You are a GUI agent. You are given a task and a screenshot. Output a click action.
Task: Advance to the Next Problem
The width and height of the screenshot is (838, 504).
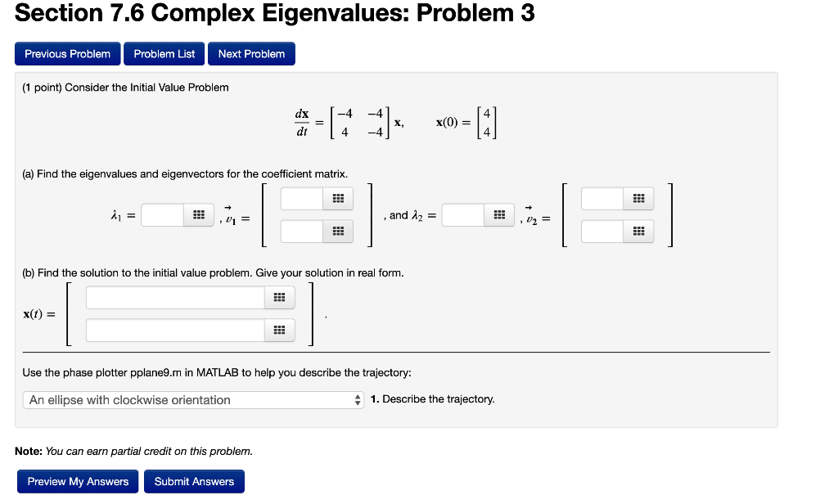(251, 53)
